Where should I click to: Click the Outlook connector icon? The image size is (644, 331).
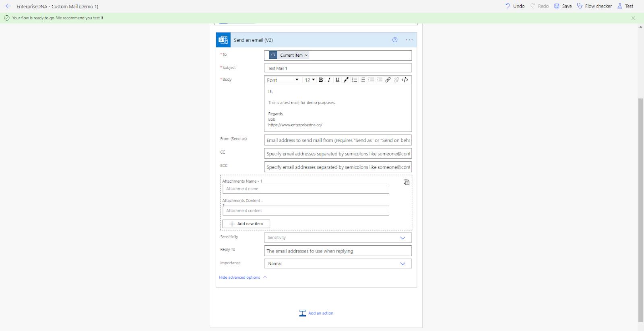tap(223, 40)
